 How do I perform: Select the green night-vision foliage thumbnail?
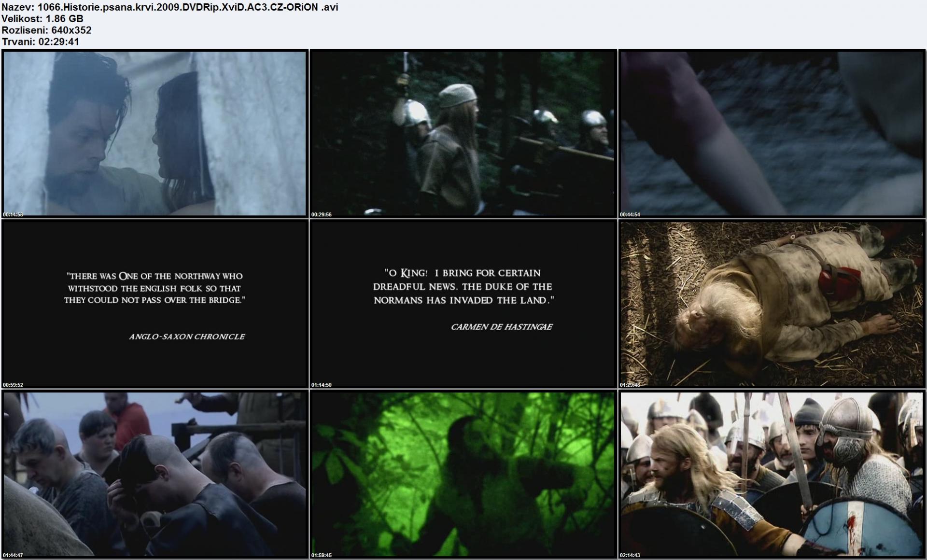point(463,474)
